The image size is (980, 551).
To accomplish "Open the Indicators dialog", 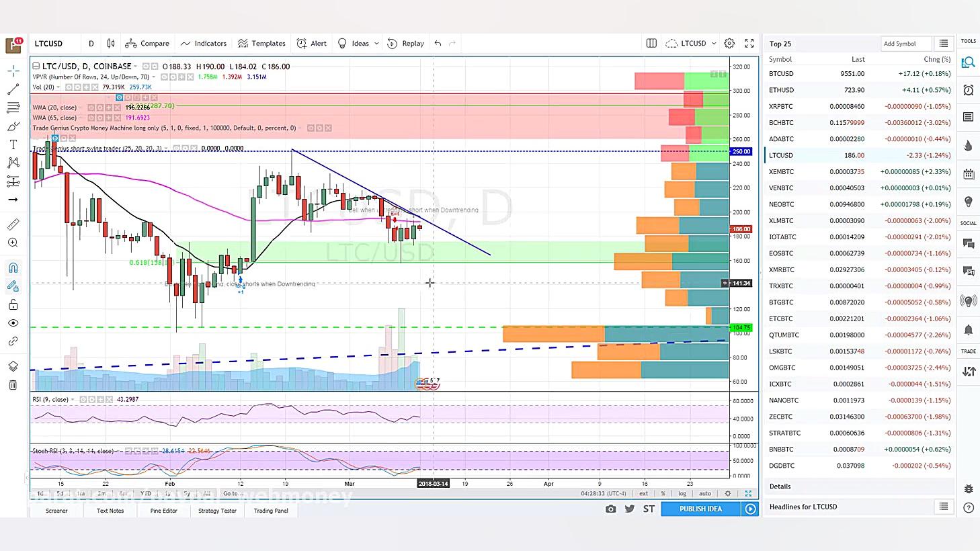I will pyautogui.click(x=204, y=44).
